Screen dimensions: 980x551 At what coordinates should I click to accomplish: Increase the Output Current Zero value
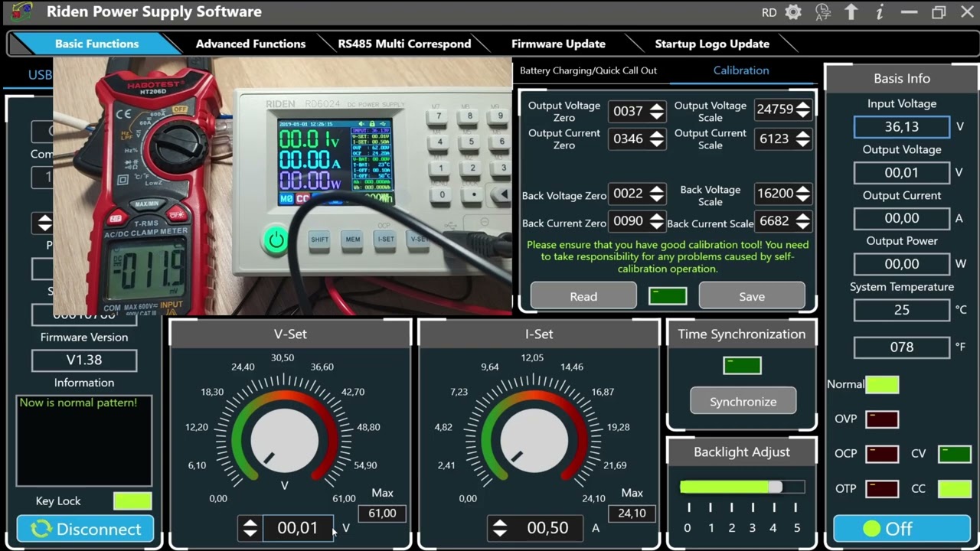tap(656, 135)
